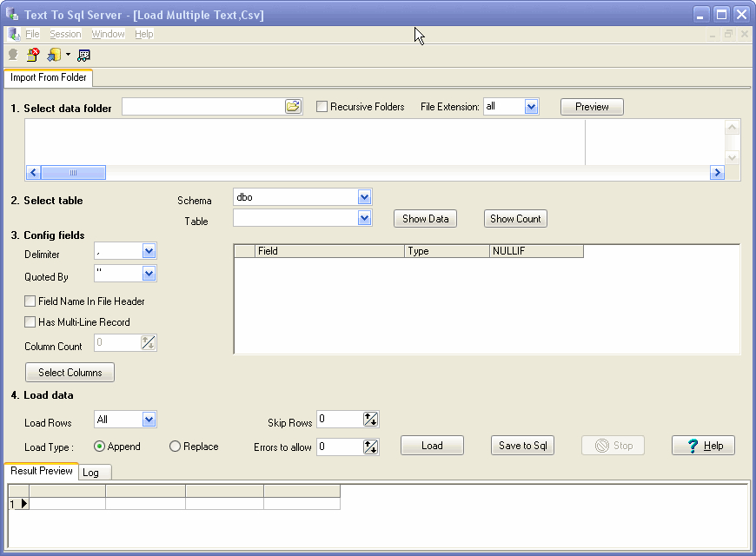Switch to the Log tab

tap(95, 473)
